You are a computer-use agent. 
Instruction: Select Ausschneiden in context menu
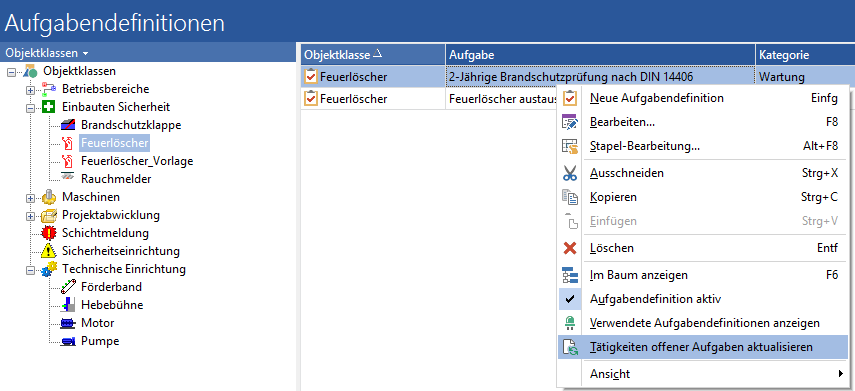703,173
